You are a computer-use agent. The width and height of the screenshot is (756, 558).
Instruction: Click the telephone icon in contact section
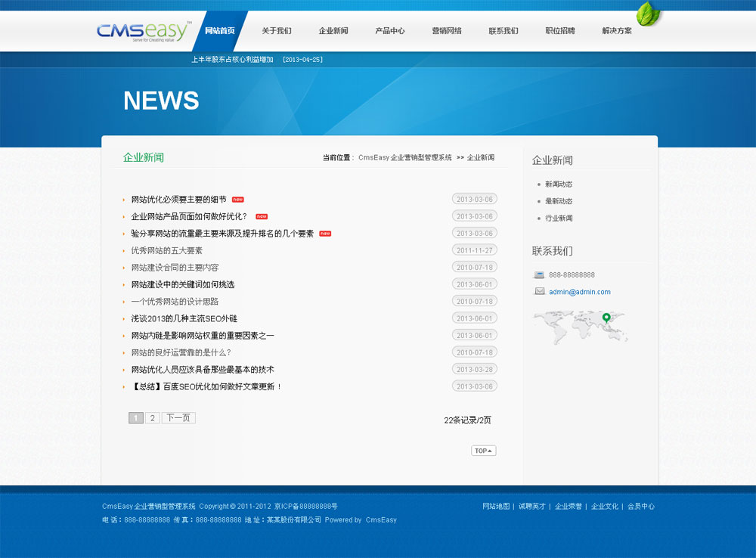539,274
